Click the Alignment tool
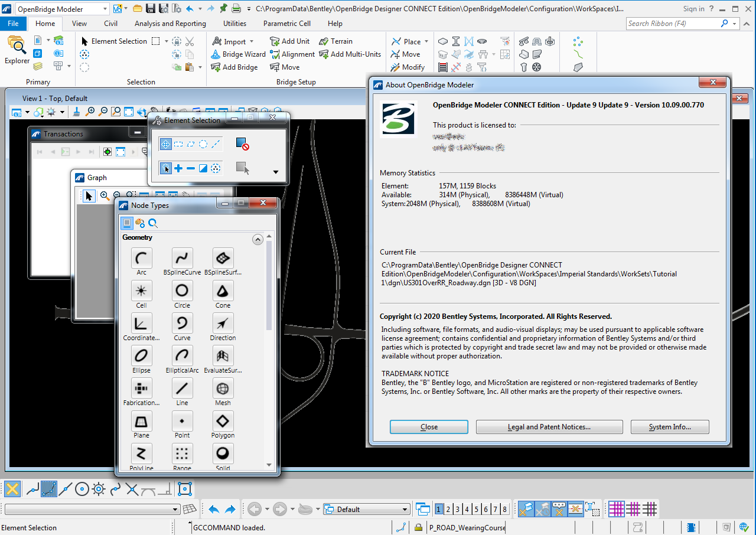This screenshot has width=756, height=535. (293, 54)
